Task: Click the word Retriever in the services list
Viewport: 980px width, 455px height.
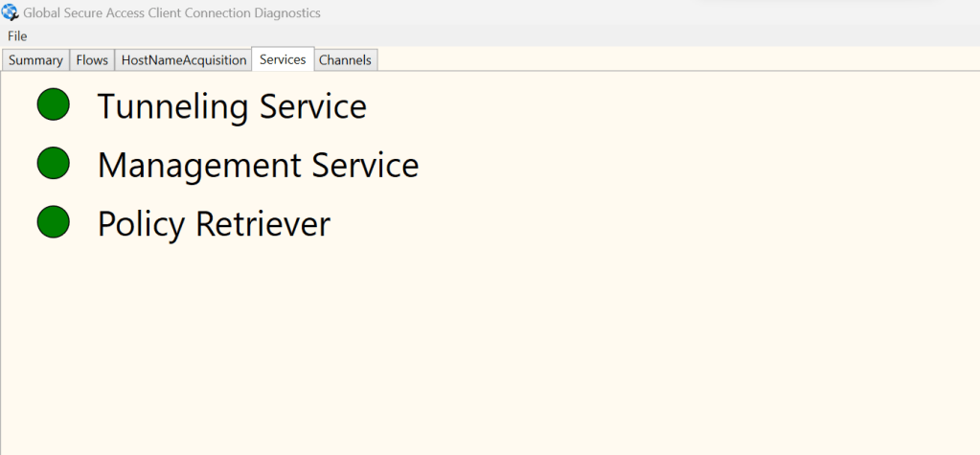Action: [x=262, y=224]
